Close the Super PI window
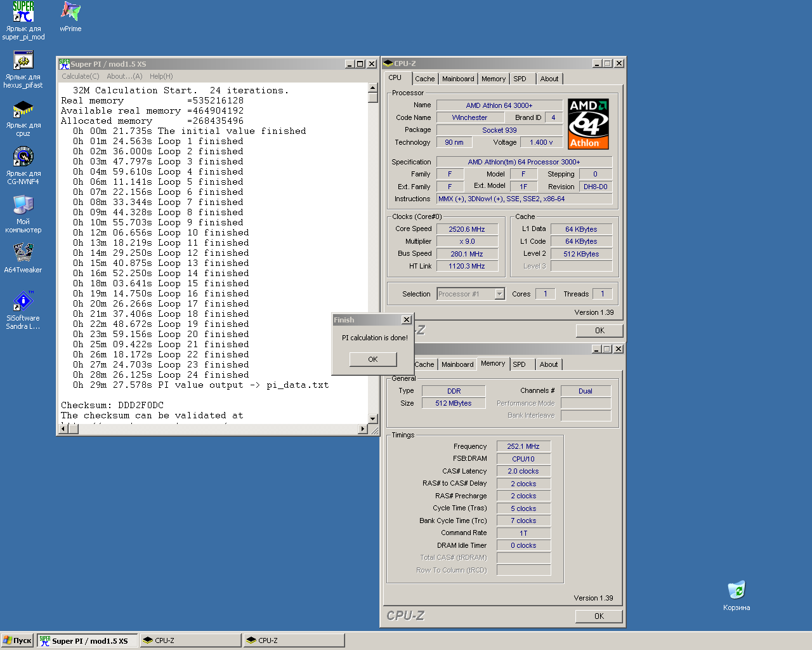Viewport: 812px width, 650px height. coord(372,64)
